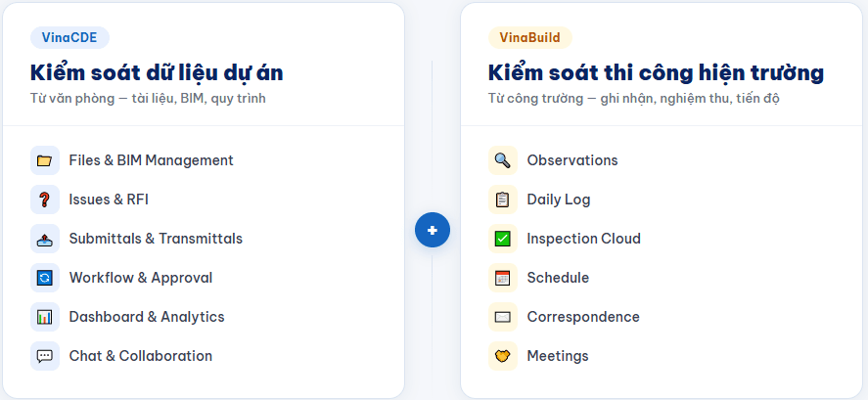Click the VinaCDE badge label
The height and width of the screenshot is (400, 868).
[x=69, y=37]
